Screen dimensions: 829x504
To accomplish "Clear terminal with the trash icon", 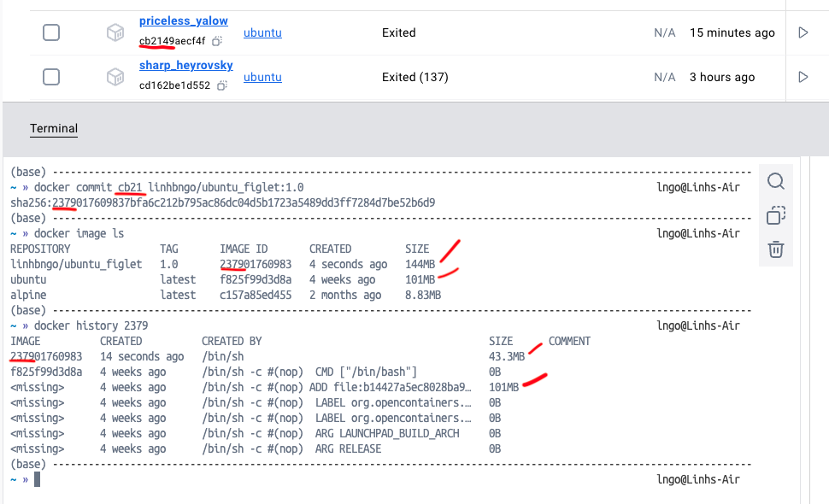I will 776,249.
